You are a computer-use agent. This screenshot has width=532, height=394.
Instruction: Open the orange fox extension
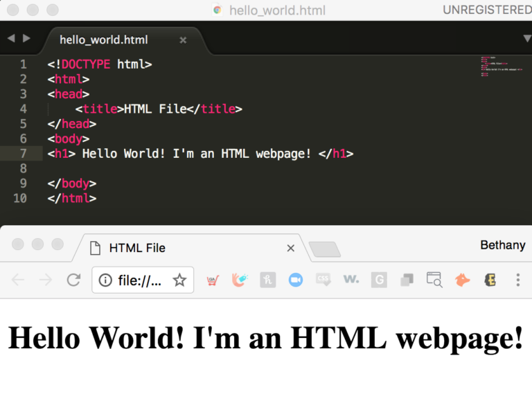pyautogui.click(x=462, y=280)
